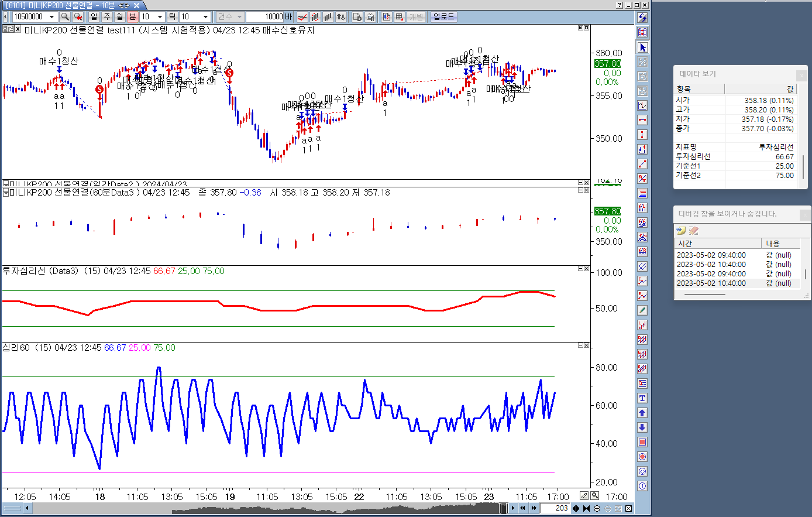Select the arrow pointer tool in right toolbar
Viewport: 812px width, 517px height.
[x=642, y=47]
